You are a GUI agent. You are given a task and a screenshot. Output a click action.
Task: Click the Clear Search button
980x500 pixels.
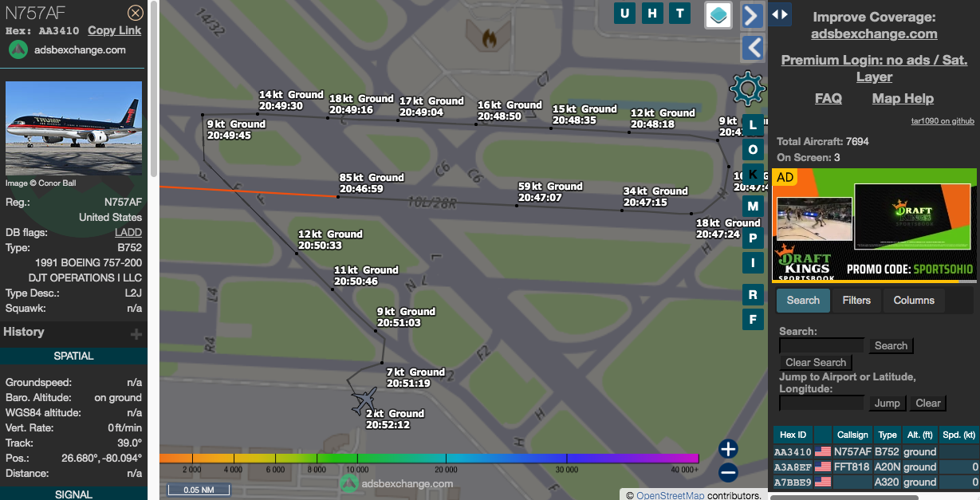(x=816, y=362)
